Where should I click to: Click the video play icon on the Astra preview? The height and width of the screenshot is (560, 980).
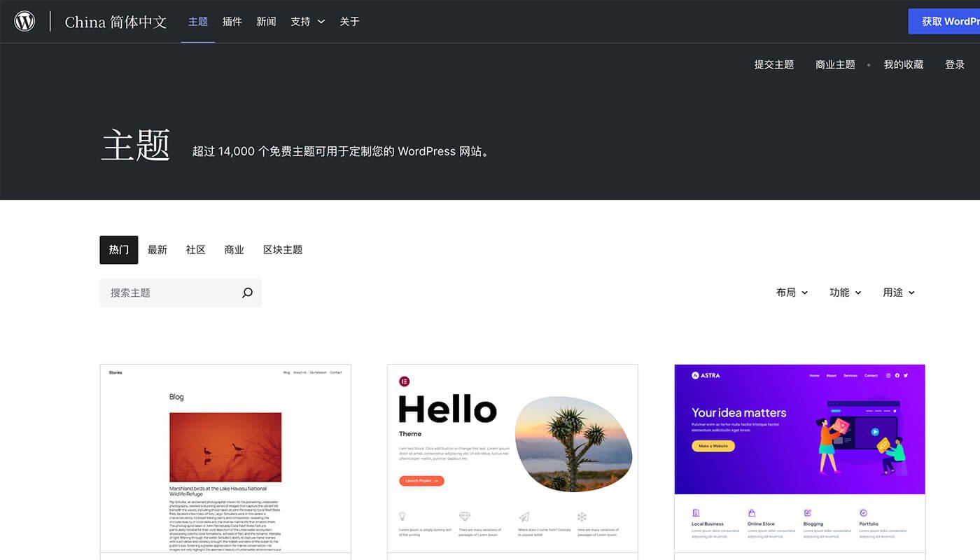click(x=875, y=432)
